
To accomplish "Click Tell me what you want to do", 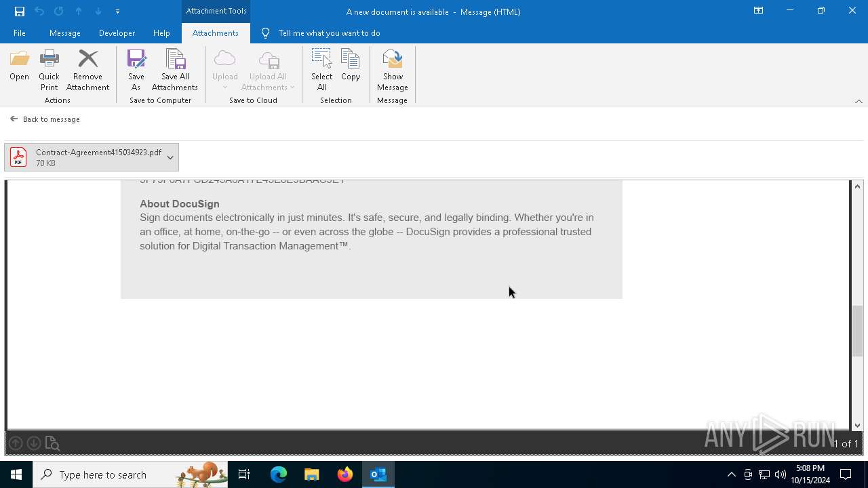I will [x=329, y=33].
